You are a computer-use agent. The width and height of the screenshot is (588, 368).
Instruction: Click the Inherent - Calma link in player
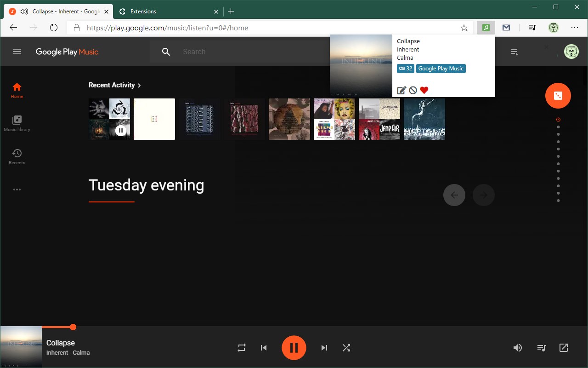click(68, 353)
